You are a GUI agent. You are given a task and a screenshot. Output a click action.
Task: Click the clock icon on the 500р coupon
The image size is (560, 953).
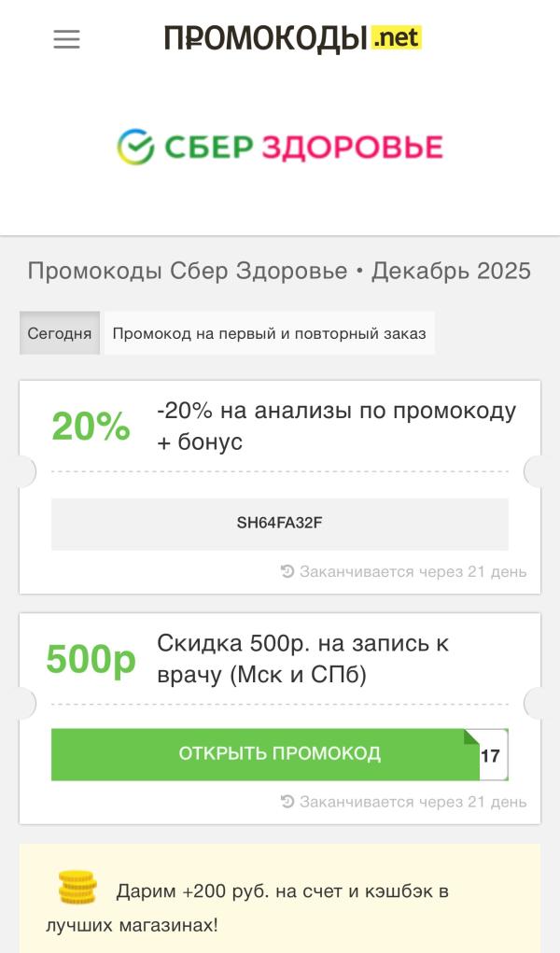[x=287, y=802]
